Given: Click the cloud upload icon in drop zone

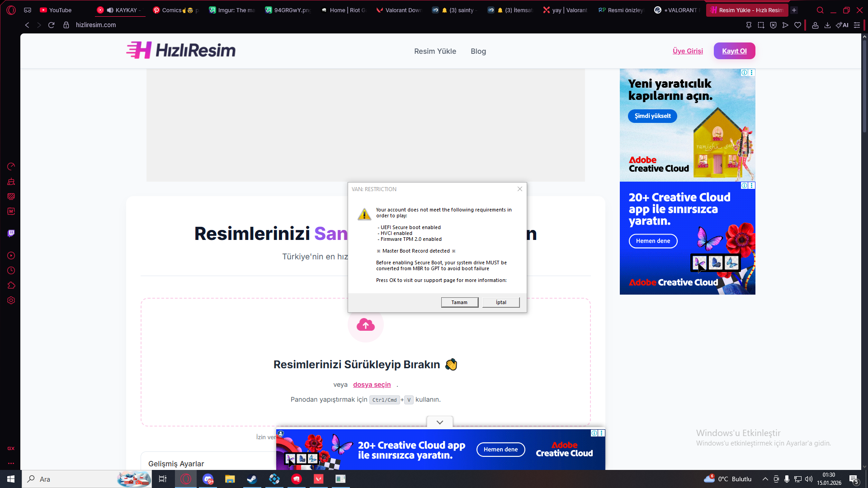Looking at the screenshot, I should pyautogui.click(x=366, y=324).
